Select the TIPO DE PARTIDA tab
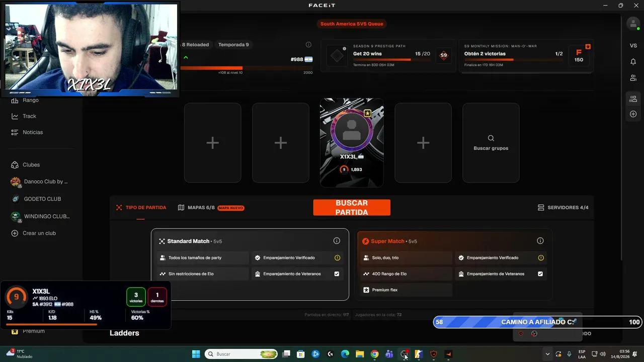Image resolution: width=644 pixels, height=362 pixels. 141,208
